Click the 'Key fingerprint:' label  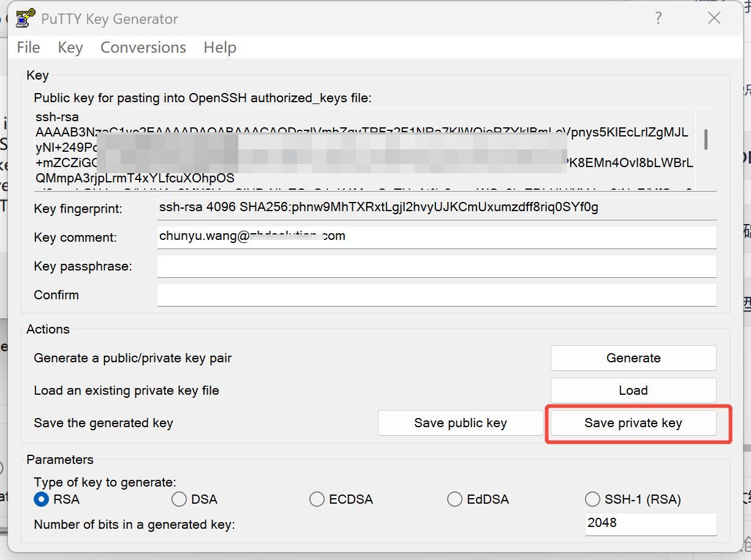78,209
